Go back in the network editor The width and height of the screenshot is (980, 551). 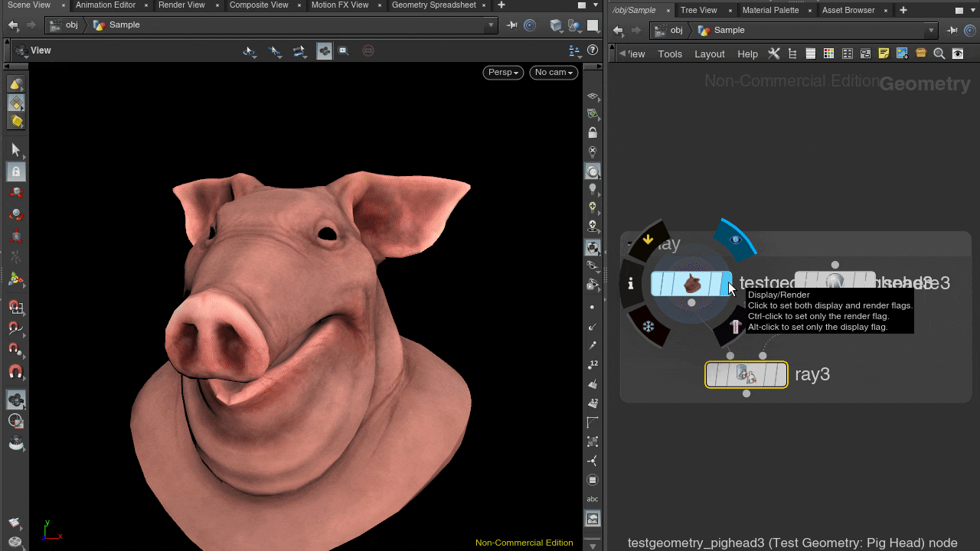(619, 31)
